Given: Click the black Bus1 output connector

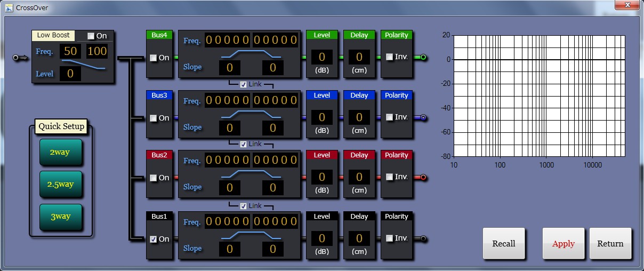Looking at the screenshot, I should (424, 239).
